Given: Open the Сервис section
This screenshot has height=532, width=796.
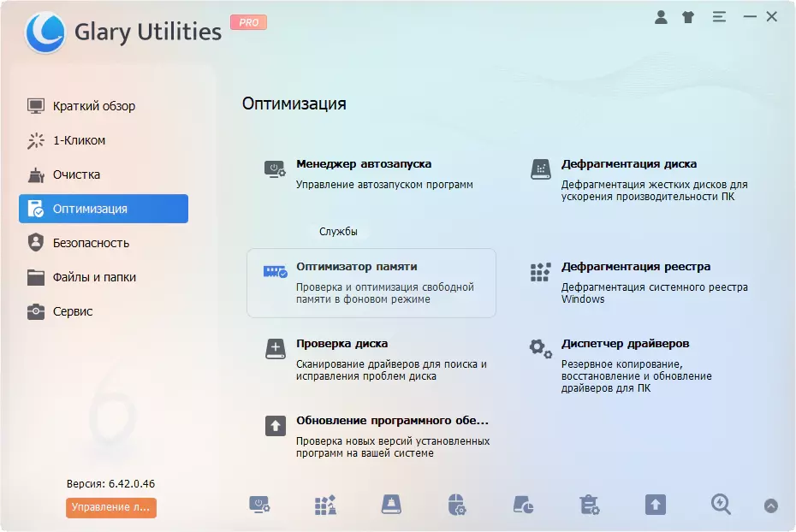Looking at the screenshot, I should pos(104,310).
